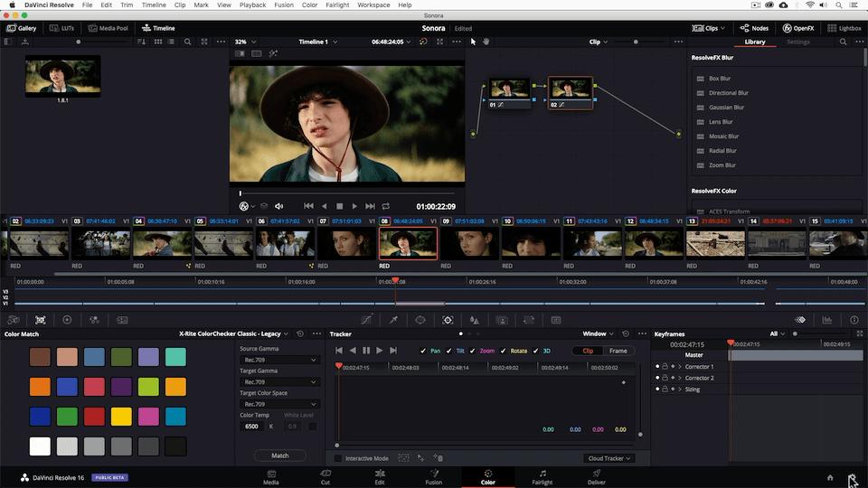
Task: Select clip 07 thumbnail in timeline
Action: coord(346,243)
